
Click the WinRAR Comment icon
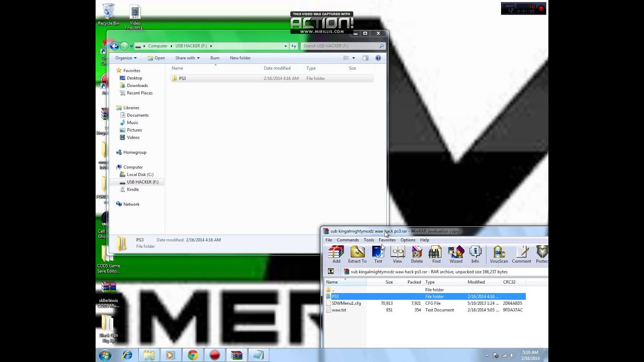tap(521, 254)
